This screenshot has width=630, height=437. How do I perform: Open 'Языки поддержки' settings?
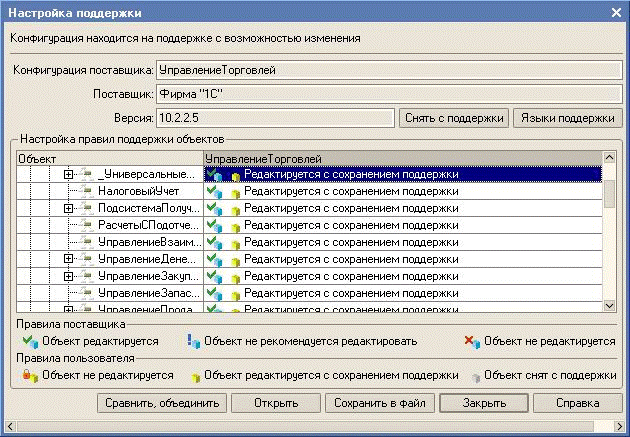tap(565, 118)
